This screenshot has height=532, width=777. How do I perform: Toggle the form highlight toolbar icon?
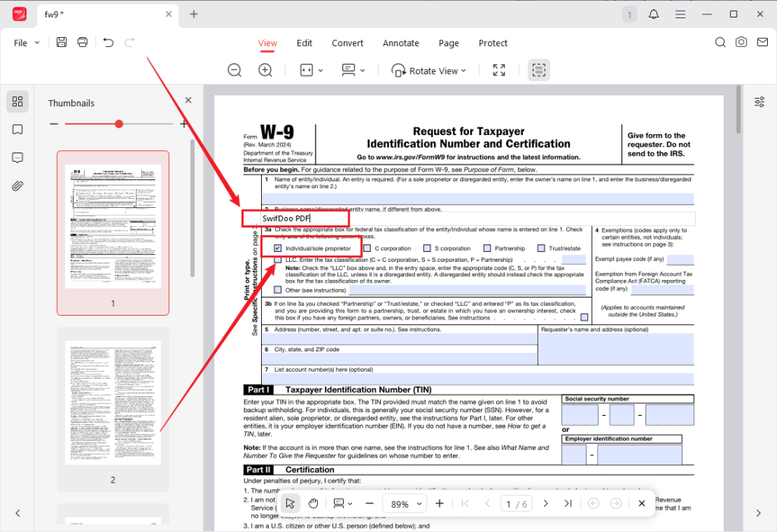tap(539, 70)
